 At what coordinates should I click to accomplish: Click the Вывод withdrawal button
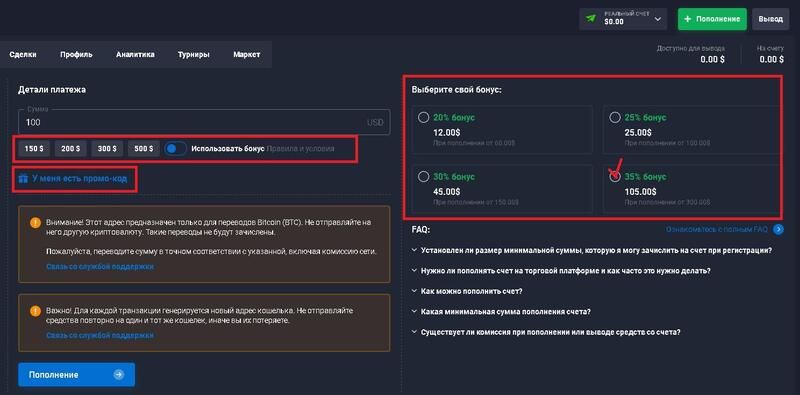click(x=770, y=19)
